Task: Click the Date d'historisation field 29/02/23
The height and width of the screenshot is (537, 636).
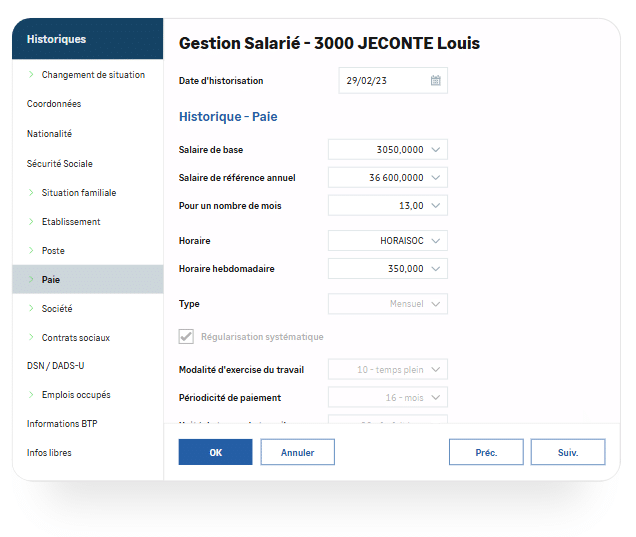Action: (393, 80)
